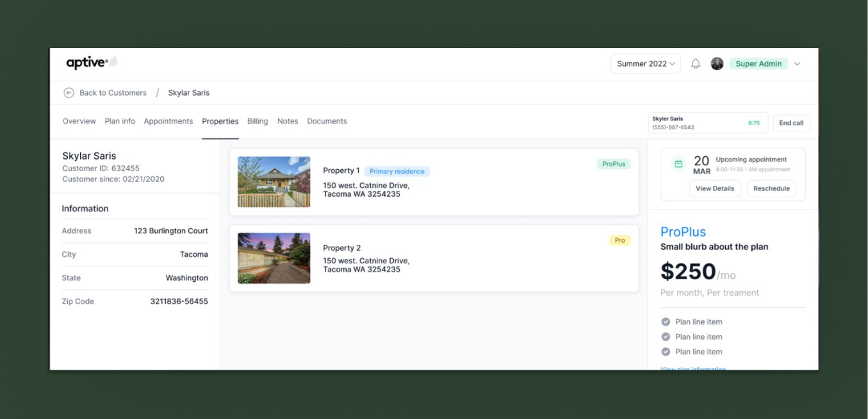Image resolution: width=868 pixels, height=419 pixels.
Task: Click address value 123 Burlington Court
Action: point(171,231)
